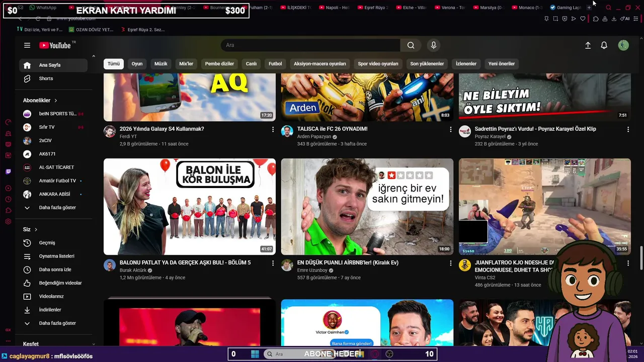Viewport: 644px width, 362px height.
Task: Expand subscriptions with Daha fazla göster
Action: click(x=53, y=208)
